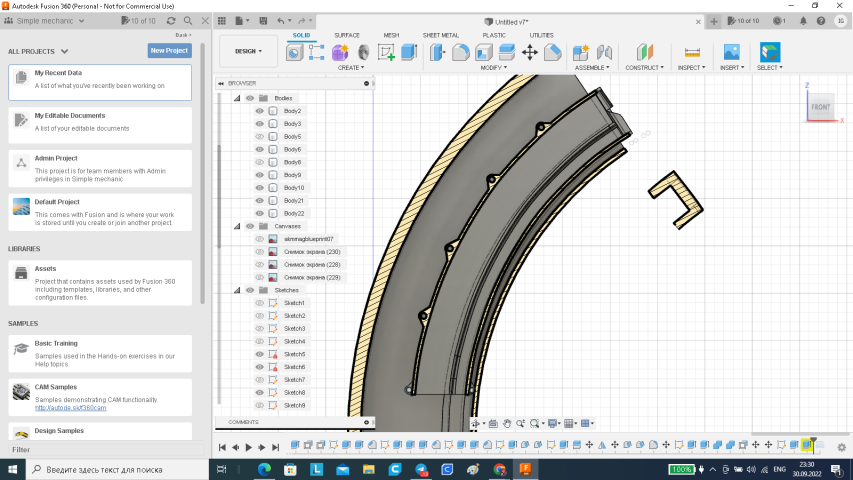Screen dimensions: 853x480
Task: Click the Insert image icon
Action: [x=732, y=52]
